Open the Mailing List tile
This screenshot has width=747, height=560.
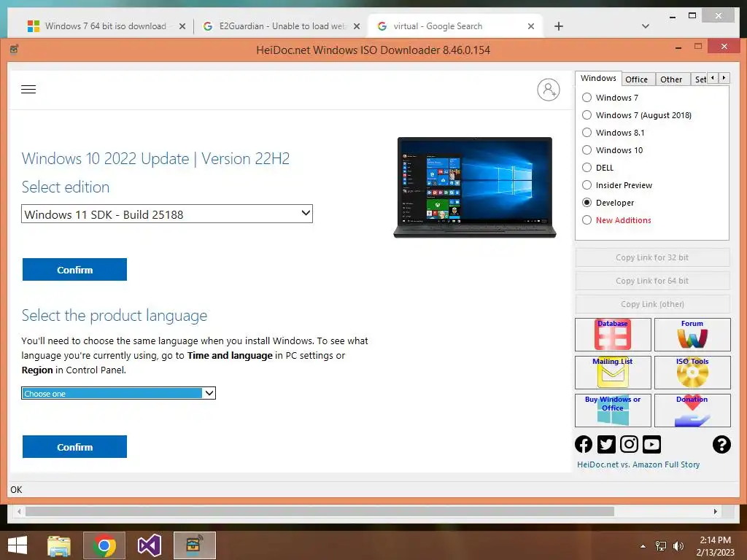(x=613, y=373)
